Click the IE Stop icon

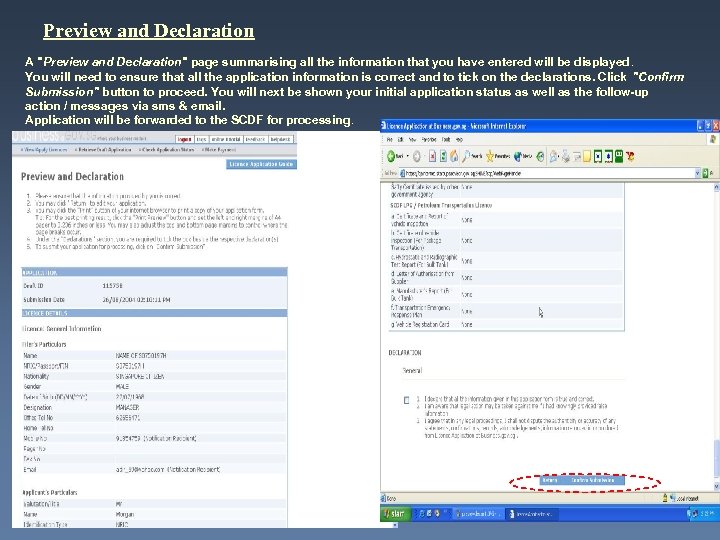(x=432, y=157)
